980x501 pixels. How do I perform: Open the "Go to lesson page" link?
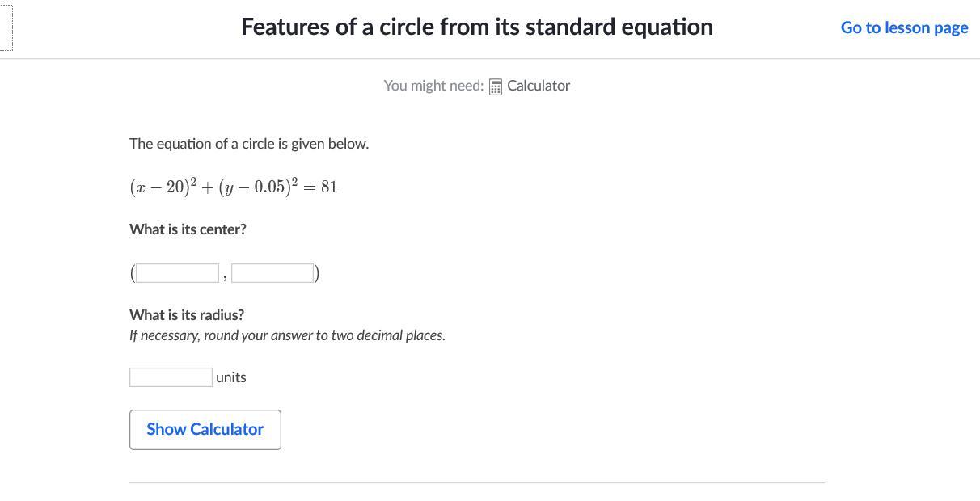pos(904,27)
